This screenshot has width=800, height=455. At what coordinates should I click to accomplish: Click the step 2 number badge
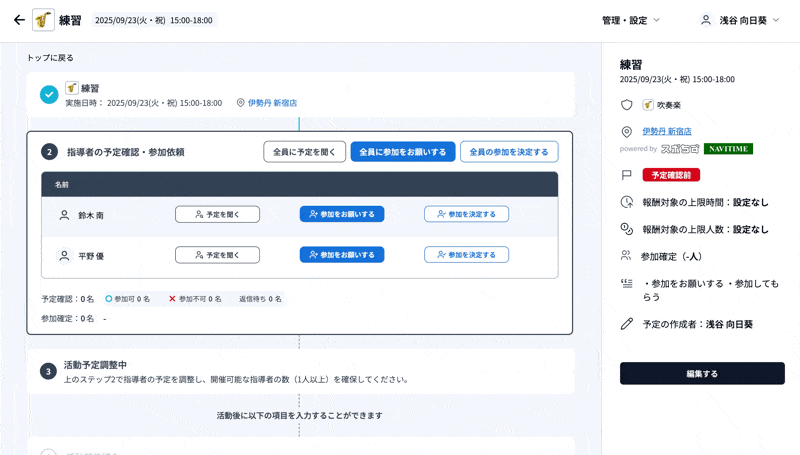tap(49, 151)
